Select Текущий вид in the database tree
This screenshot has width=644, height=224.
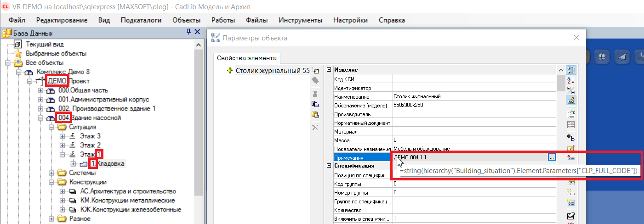45,44
